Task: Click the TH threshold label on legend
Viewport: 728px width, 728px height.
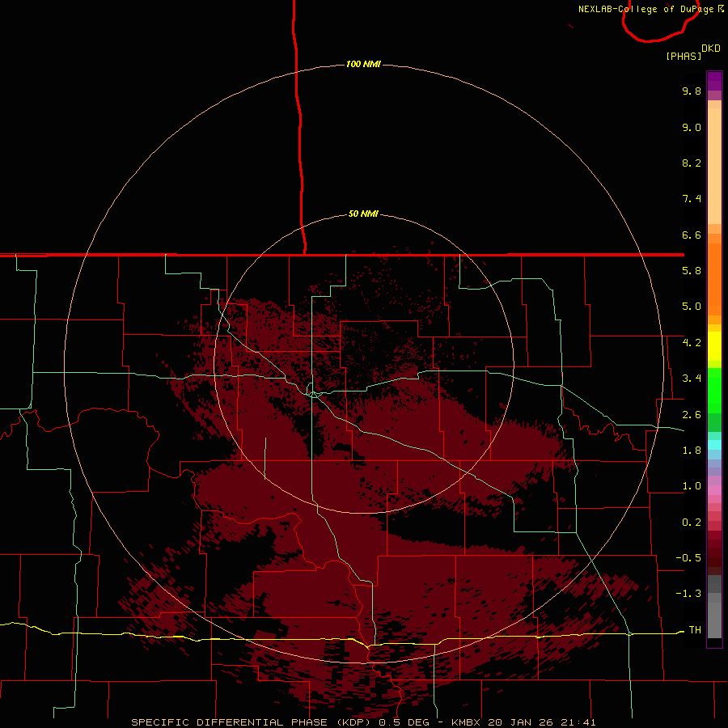Action: (x=695, y=629)
